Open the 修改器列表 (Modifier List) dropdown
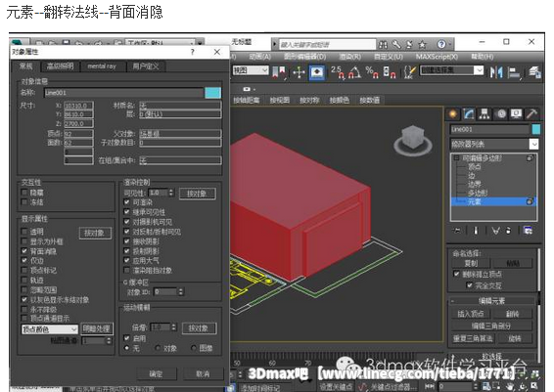554x392 pixels. pyautogui.click(x=494, y=144)
